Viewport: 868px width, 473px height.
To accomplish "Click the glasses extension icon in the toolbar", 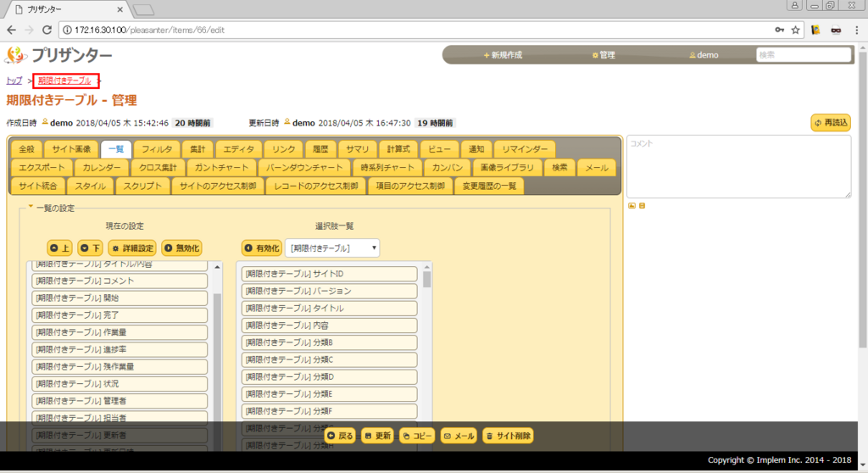I will point(836,30).
